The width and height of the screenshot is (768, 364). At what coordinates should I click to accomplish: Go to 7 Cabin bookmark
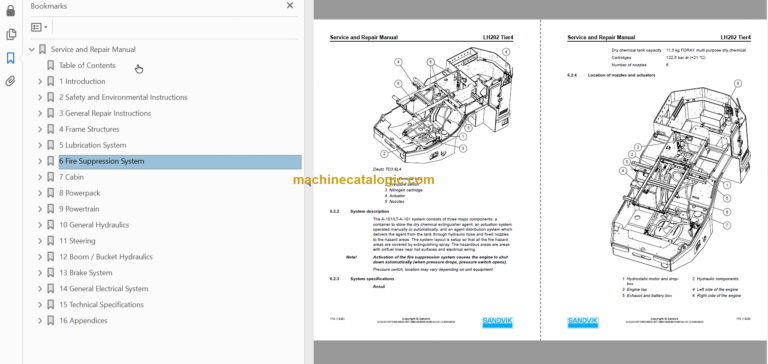point(72,177)
